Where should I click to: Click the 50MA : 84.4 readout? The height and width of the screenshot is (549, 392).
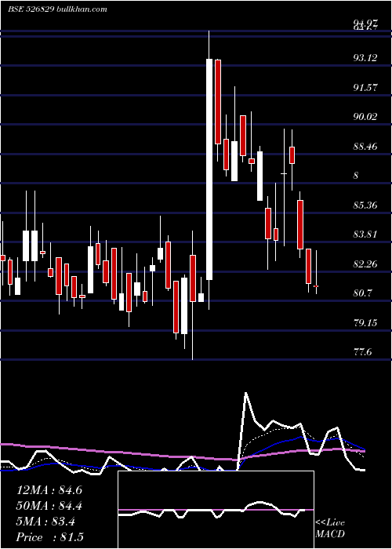click(49, 506)
